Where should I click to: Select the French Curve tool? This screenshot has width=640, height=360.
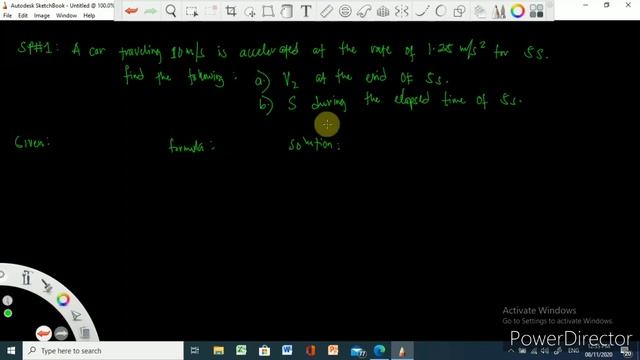click(363, 11)
